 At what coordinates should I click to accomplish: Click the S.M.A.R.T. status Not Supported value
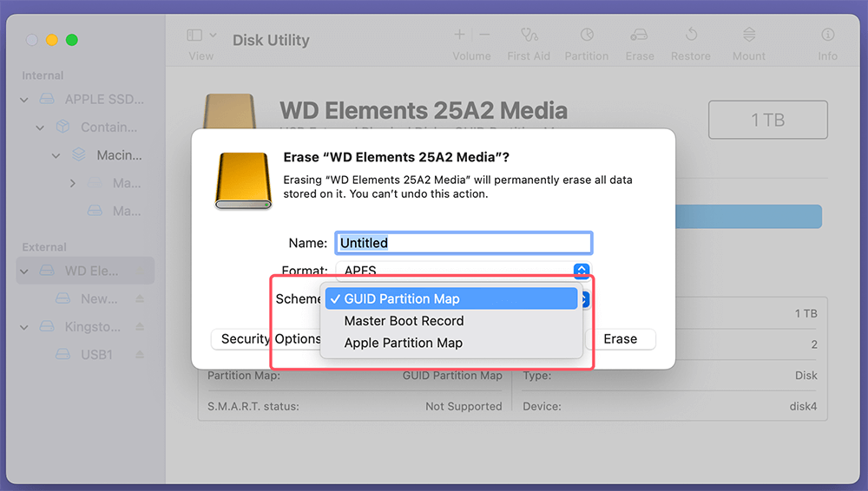pos(464,406)
